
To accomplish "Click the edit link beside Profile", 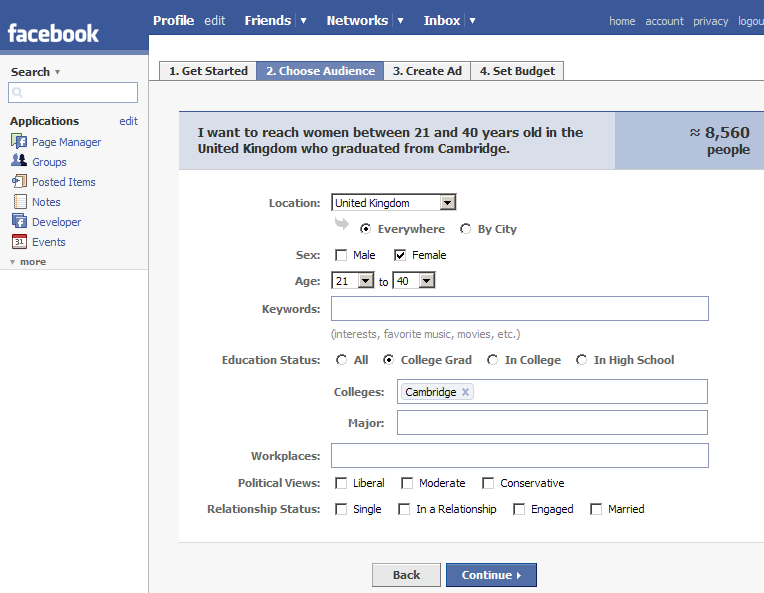I will [214, 20].
